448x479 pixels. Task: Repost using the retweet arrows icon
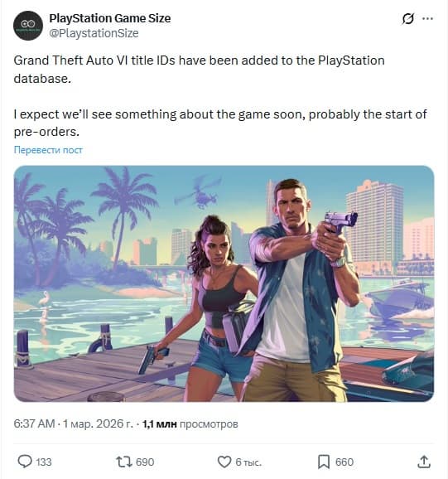(124, 462)
